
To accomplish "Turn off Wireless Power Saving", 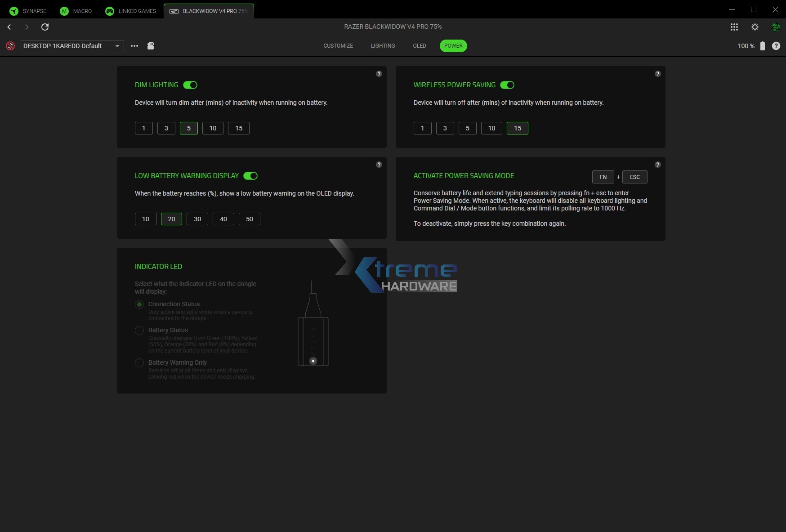I will (507, 85).
